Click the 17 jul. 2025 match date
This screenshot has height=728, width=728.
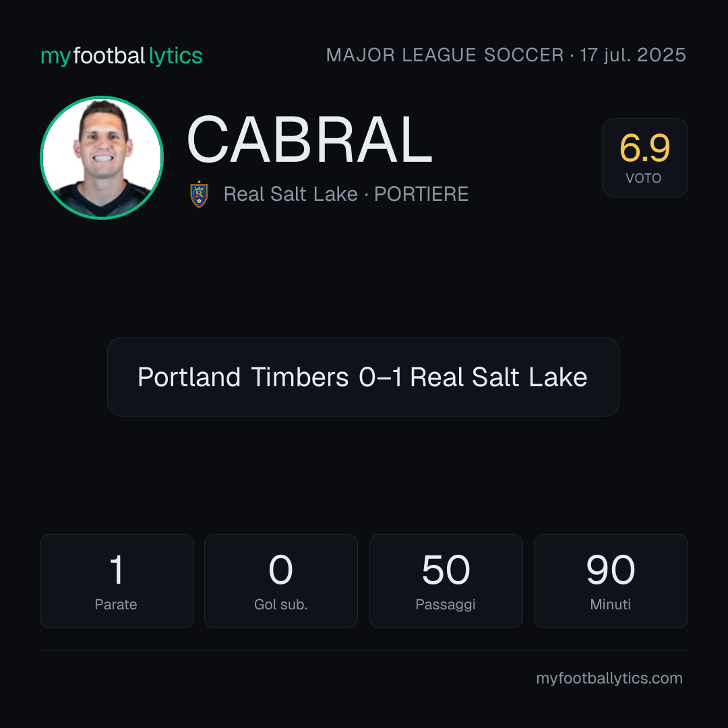(x=633, y=55)
